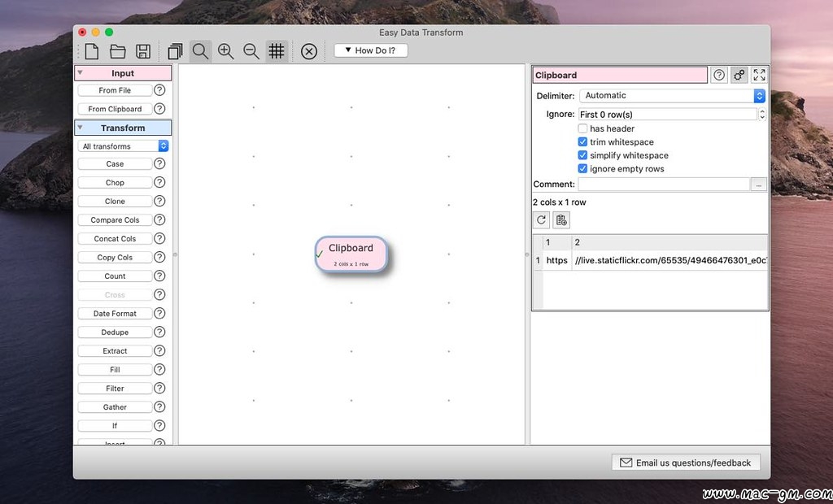Click the Ignore First 0 row(s) field

[667, 114]
